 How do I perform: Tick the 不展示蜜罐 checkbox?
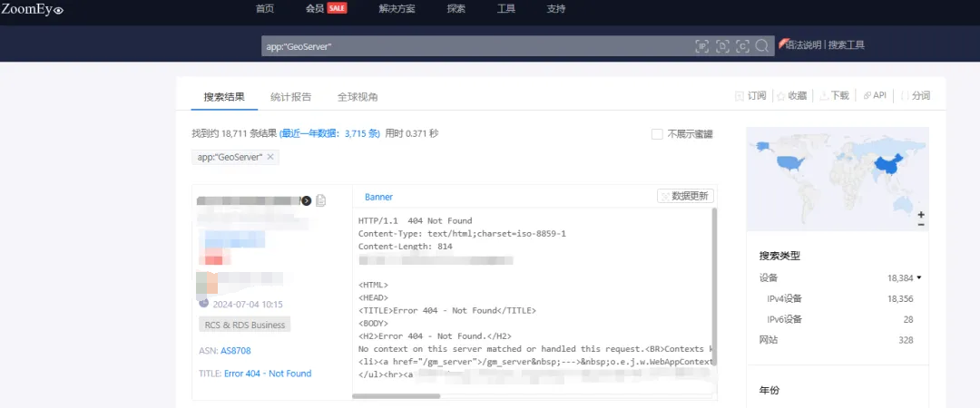click(x=657, y=133)
